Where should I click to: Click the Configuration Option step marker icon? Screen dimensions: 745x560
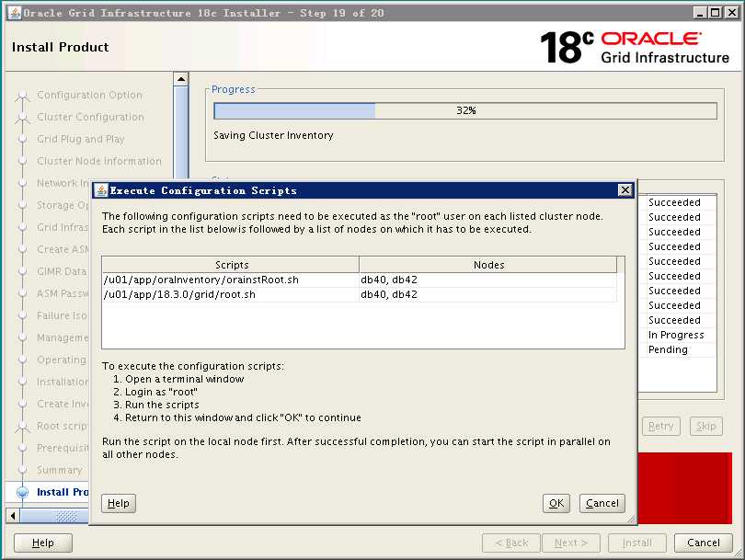22,96
